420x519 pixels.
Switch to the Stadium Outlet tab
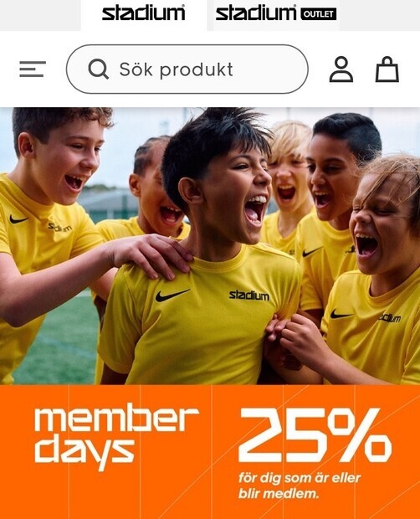tap(276, 14)
